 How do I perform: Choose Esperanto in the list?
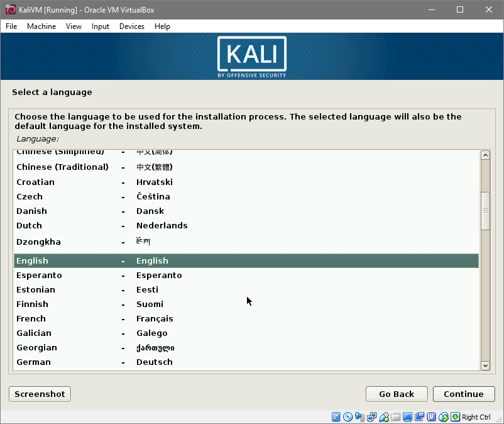coord(246,276)
